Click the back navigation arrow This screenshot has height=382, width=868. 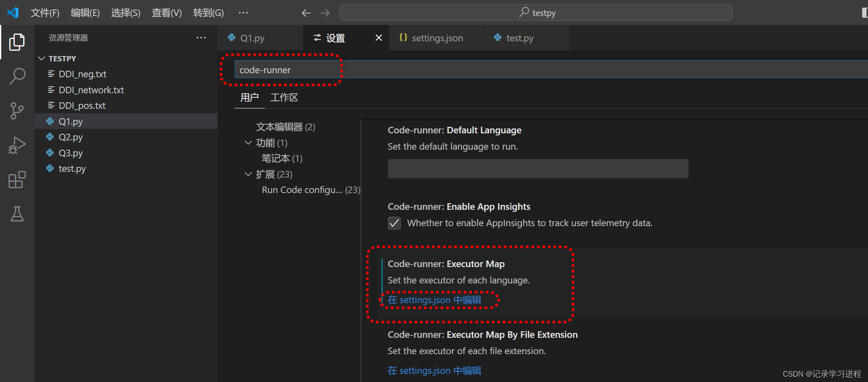point(306,13)
